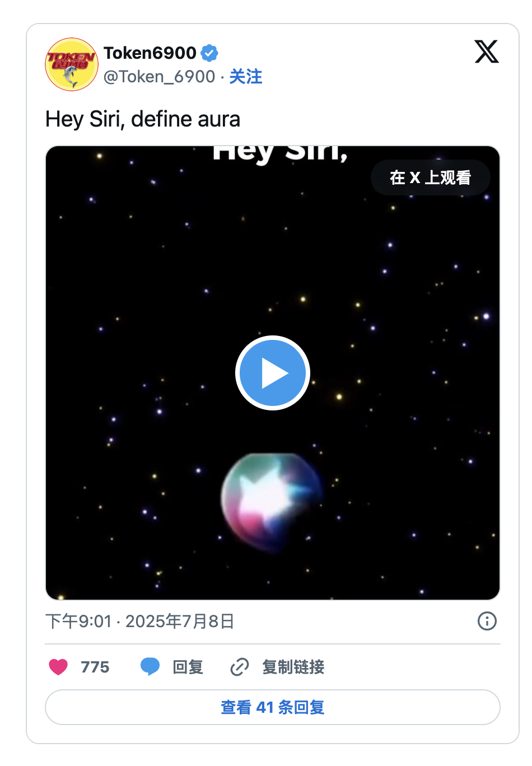Click the 下午9:01 · 2025年7月8日 timestamp
Viewport: 532px width, 766px height.
140,621
